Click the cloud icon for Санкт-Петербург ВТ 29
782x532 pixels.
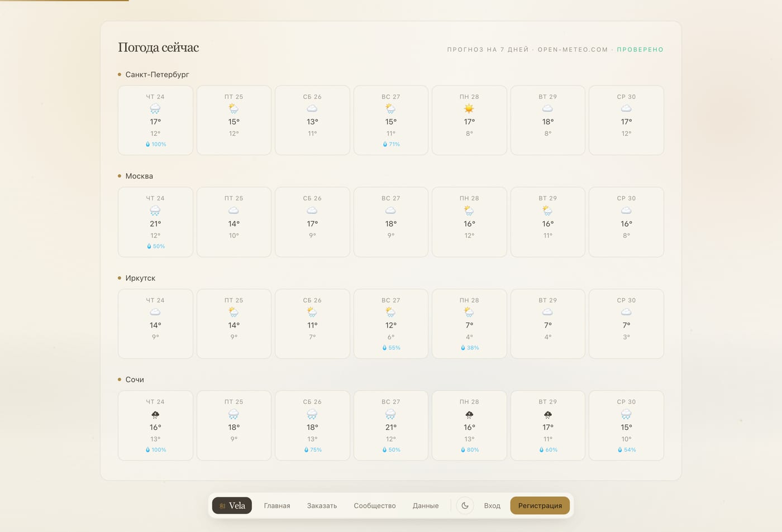point(548,109)
